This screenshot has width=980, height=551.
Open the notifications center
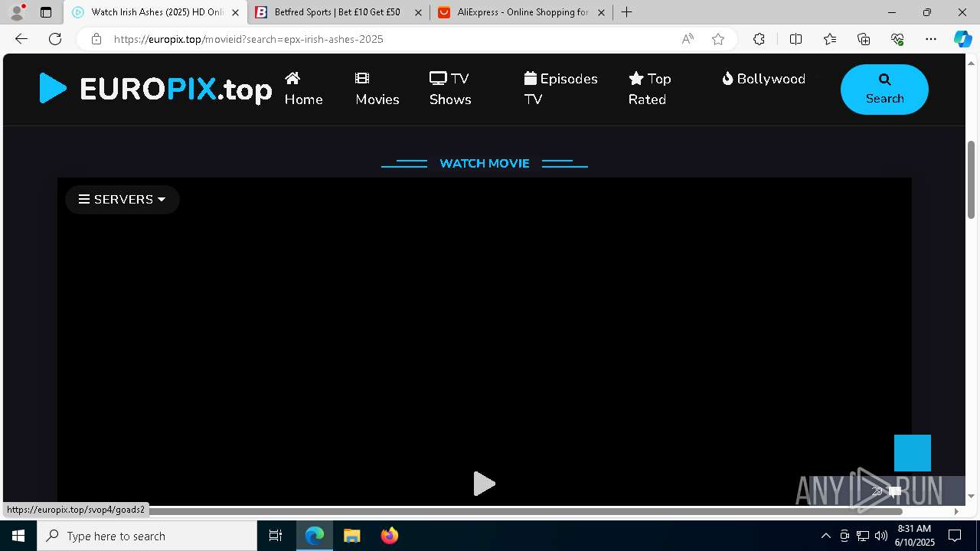[x=955, y=536]
